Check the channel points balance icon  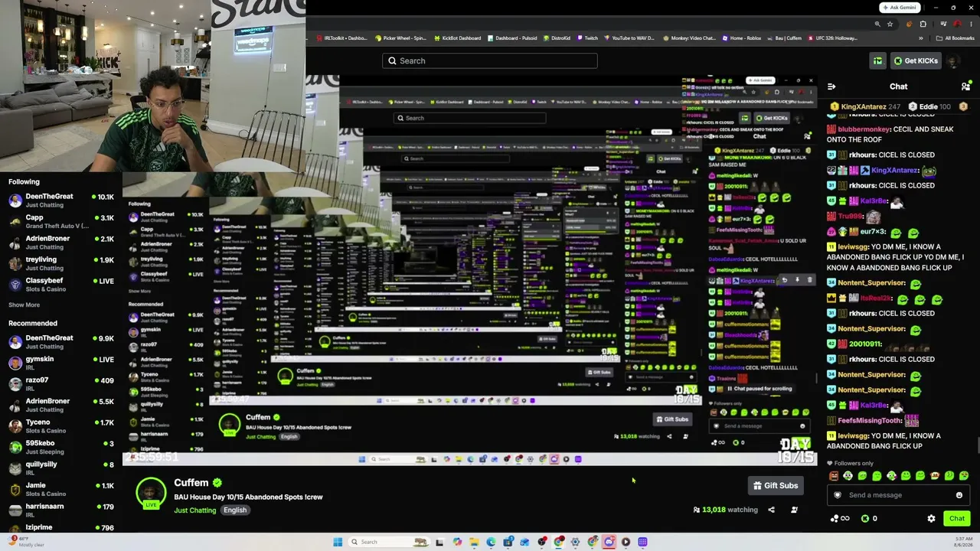pos(840,518)
